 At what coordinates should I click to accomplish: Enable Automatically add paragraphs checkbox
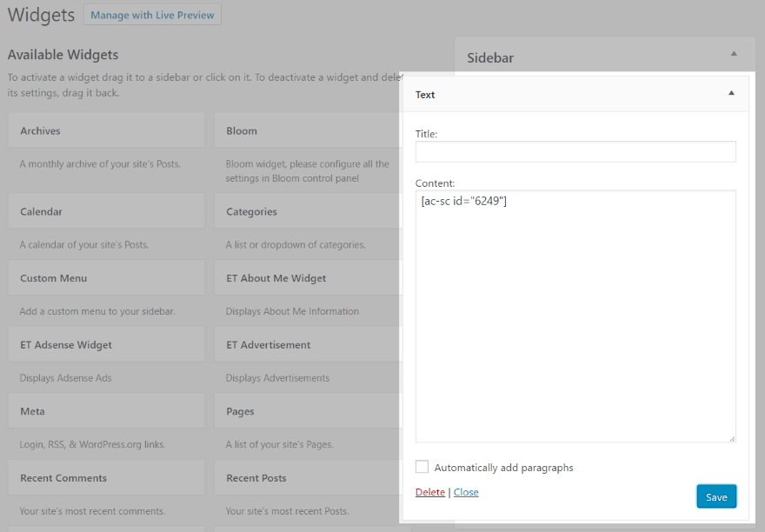[x=422, y=467]
